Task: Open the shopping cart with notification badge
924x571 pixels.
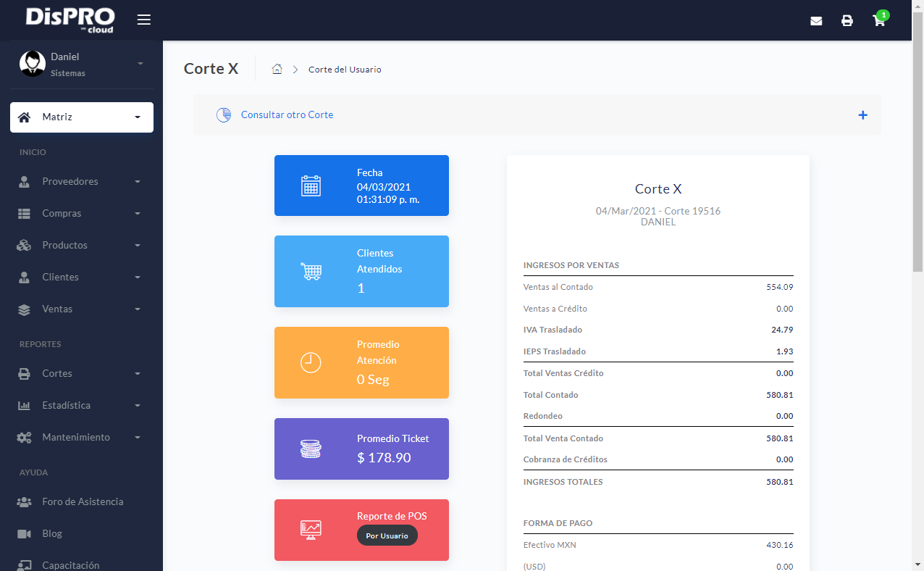Action: 878,21
